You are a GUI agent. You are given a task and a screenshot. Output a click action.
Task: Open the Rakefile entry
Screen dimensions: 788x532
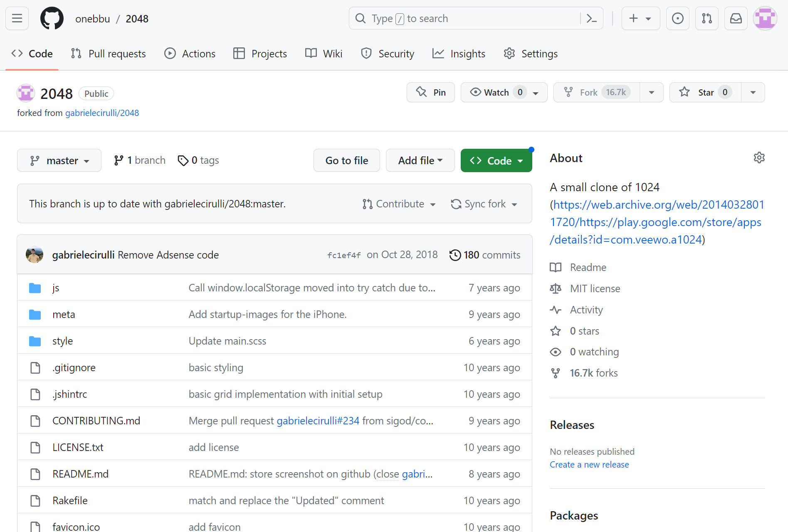[x=70, y=500]
